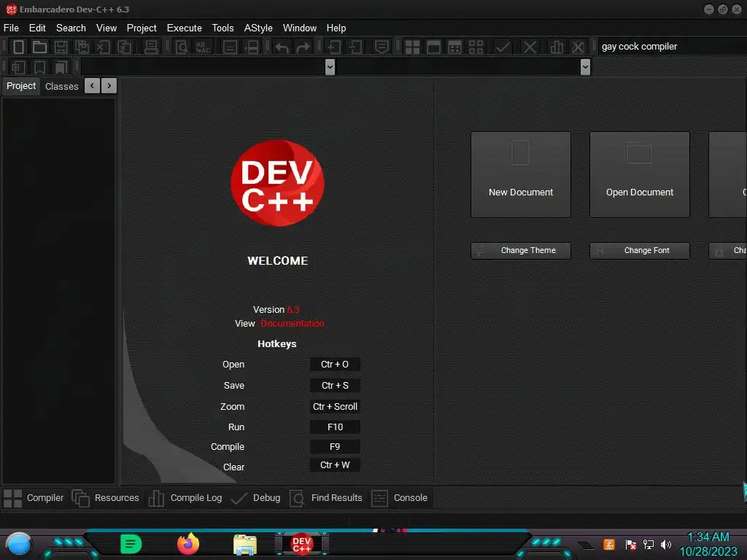Switch to the Project sidebar tab
The width and height of the screenshot is (747, 560).
pos(21,86)
